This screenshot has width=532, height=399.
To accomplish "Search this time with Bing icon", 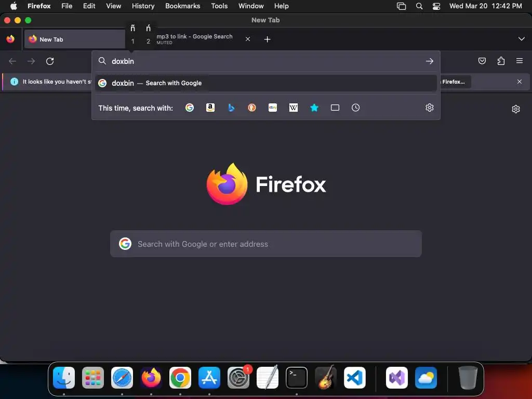I will [x=231, y=108].
